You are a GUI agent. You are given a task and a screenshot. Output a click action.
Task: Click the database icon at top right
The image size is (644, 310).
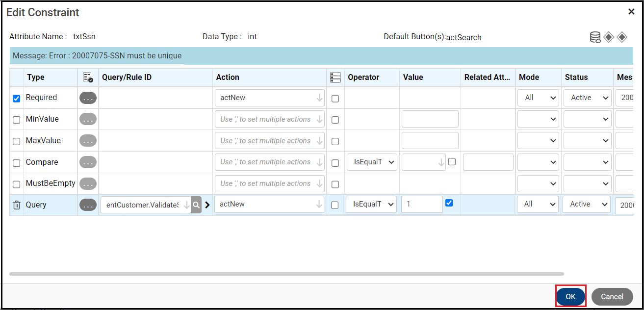coord(595,38)
